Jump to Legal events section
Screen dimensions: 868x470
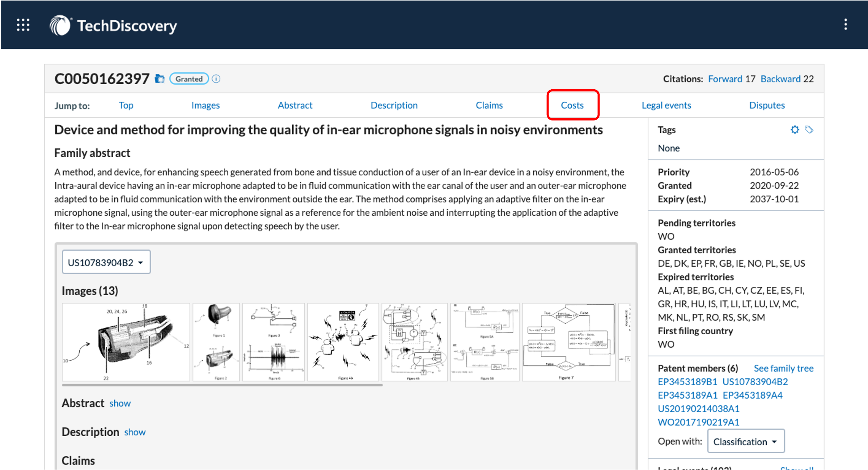pyautogui.click(x=666, y=105)
